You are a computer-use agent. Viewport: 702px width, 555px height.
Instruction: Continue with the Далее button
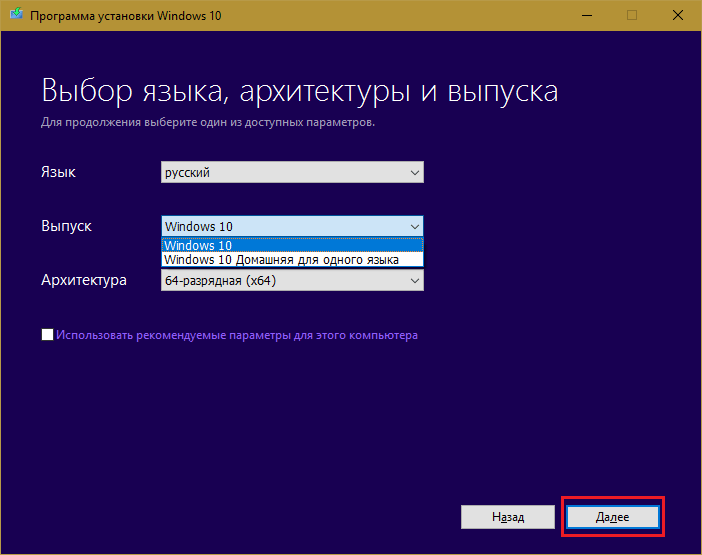(612, 517)
